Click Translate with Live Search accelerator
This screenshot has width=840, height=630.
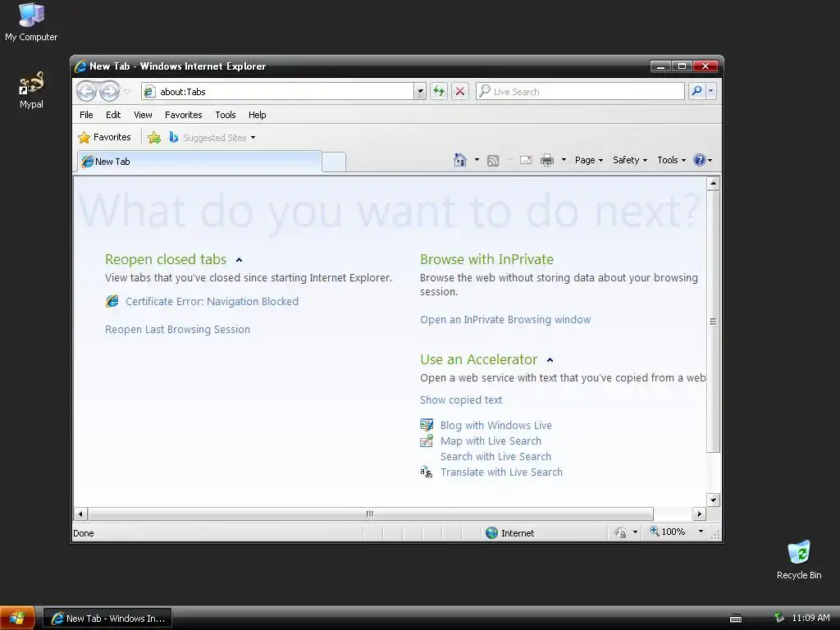501,472
